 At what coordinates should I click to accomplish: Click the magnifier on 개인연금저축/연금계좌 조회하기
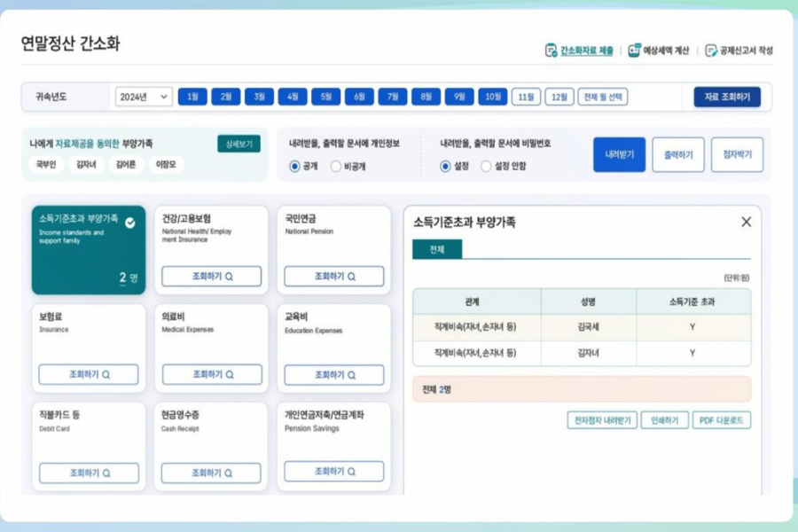point(353,470)
